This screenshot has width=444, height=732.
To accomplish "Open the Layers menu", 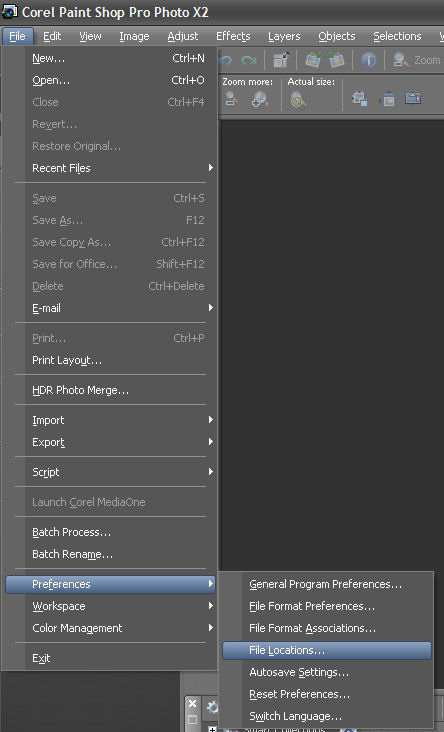I will pyautogui.click(x=284, y=36).
